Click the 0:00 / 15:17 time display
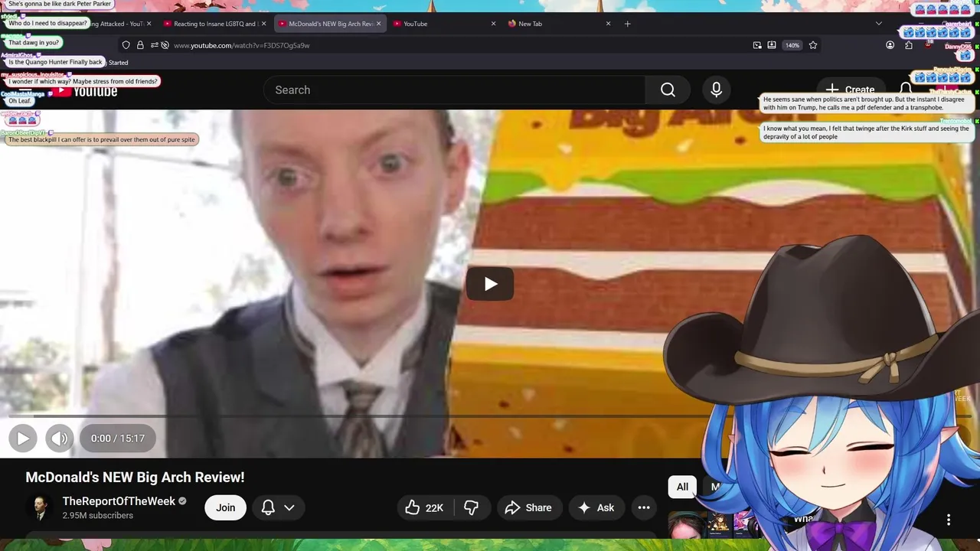Screen dimensions: 980x551 117,439
